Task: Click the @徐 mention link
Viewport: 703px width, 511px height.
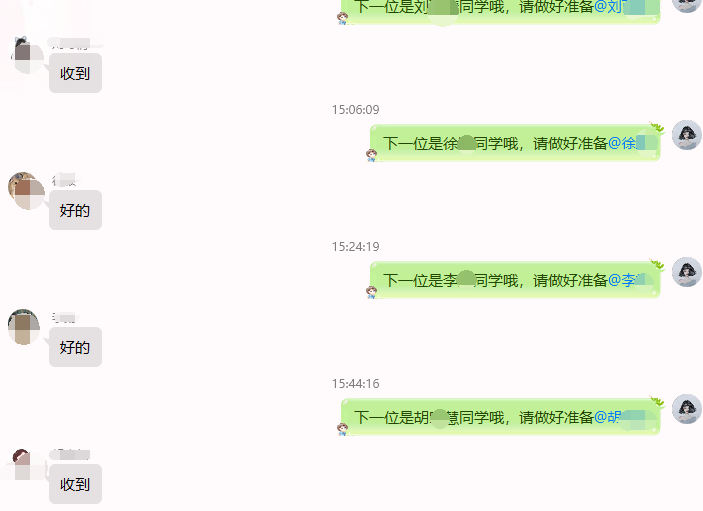Action: pyautogui.click(x=632, y=143)
